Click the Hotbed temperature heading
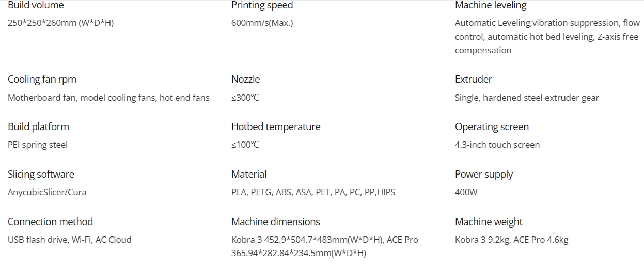The height and width of the screenshot is (269, 644). coord(276,127)
